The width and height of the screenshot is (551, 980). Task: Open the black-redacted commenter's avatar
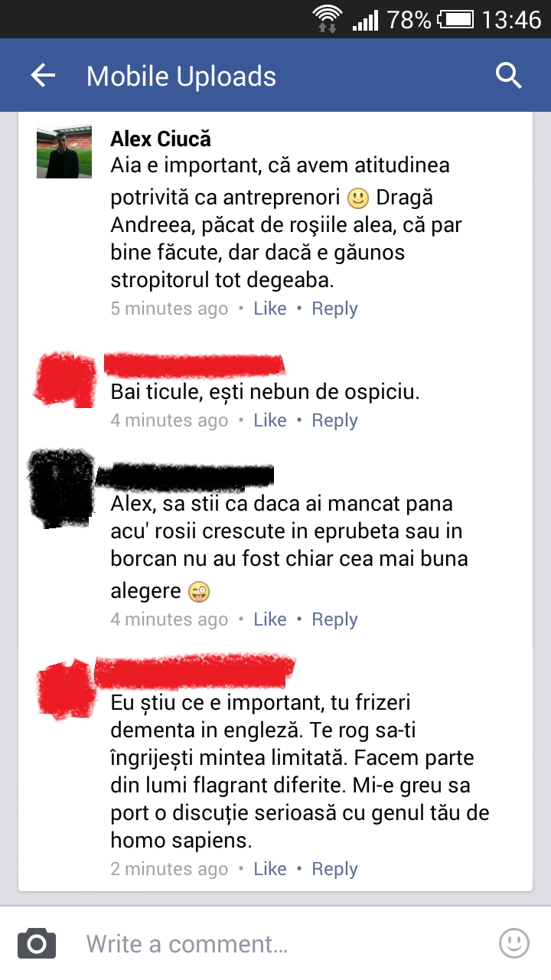pyautogui.click(x=61, y=488)
